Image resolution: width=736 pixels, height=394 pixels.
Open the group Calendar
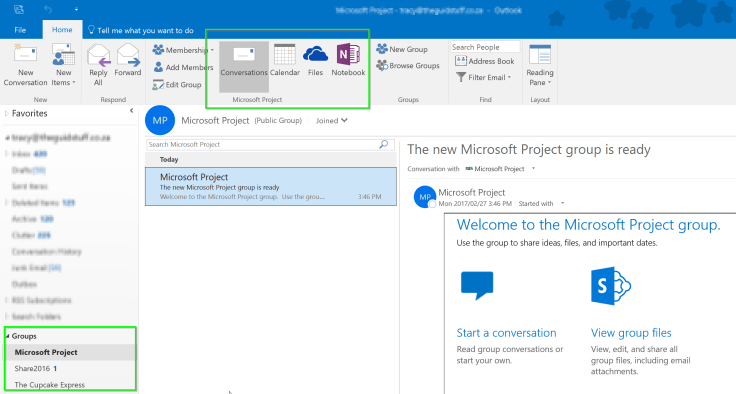pyautogui.click(x=284, y=60)
